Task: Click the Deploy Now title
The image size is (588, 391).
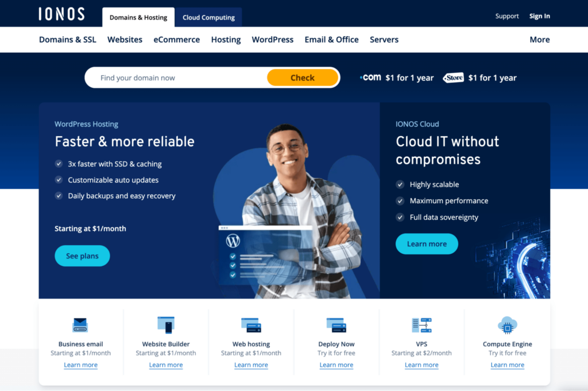Action: tap(336, 344)
